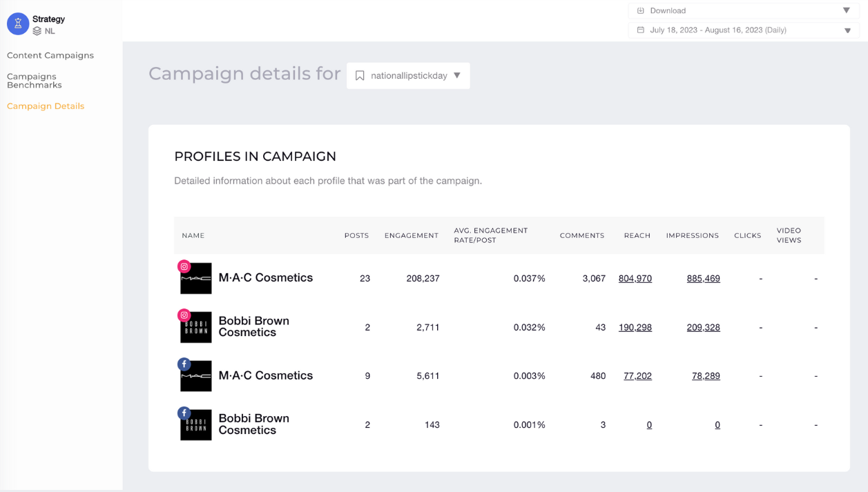Click the zero reach link for Bobbi Brown Facebook
Screen dimensions: 868x492
tap(649, 425)
